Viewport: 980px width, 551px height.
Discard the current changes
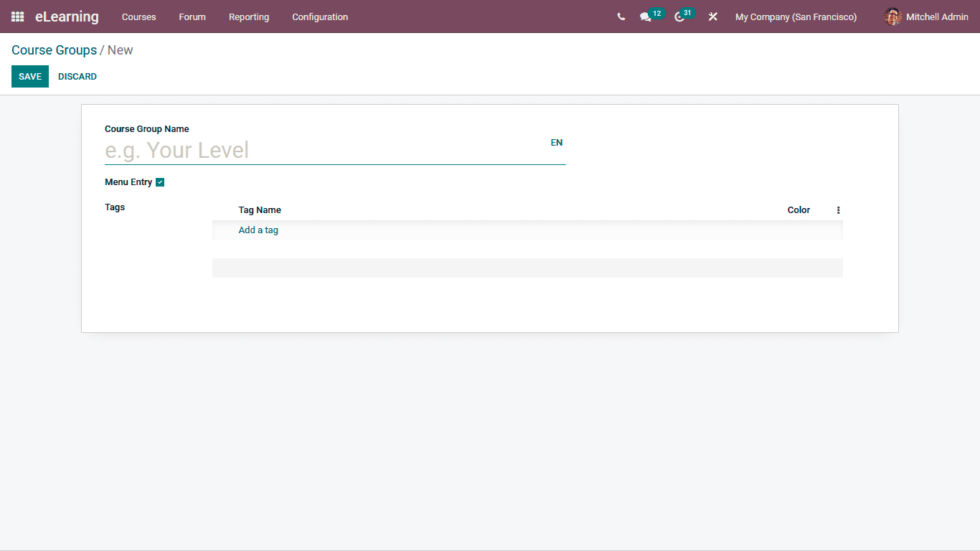[x=77, y=76]
